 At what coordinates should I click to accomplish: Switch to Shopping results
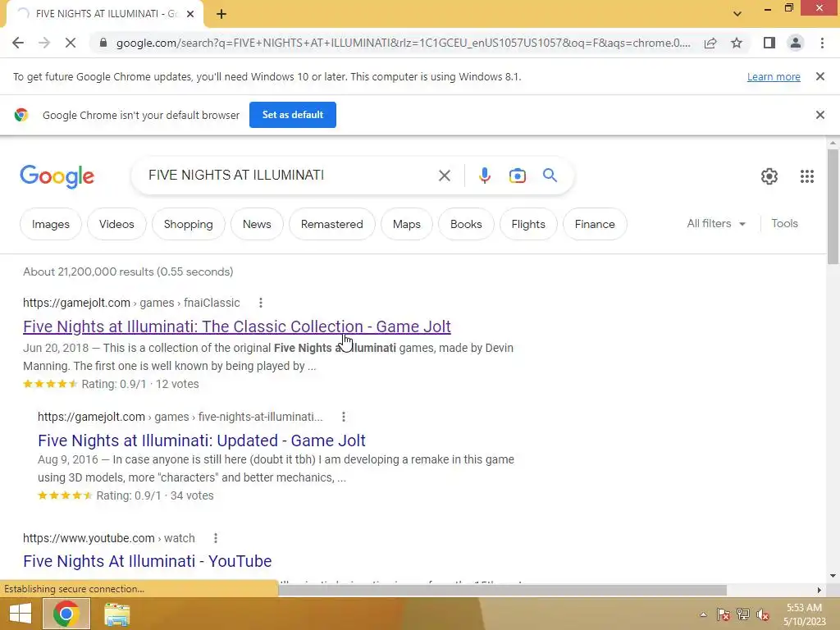tap(188, 224)
